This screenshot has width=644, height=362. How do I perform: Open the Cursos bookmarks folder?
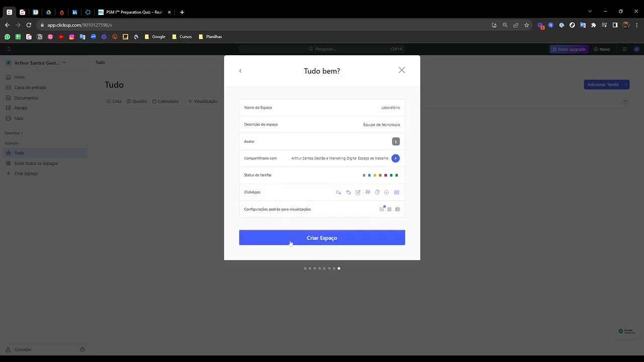click(182, 37)
